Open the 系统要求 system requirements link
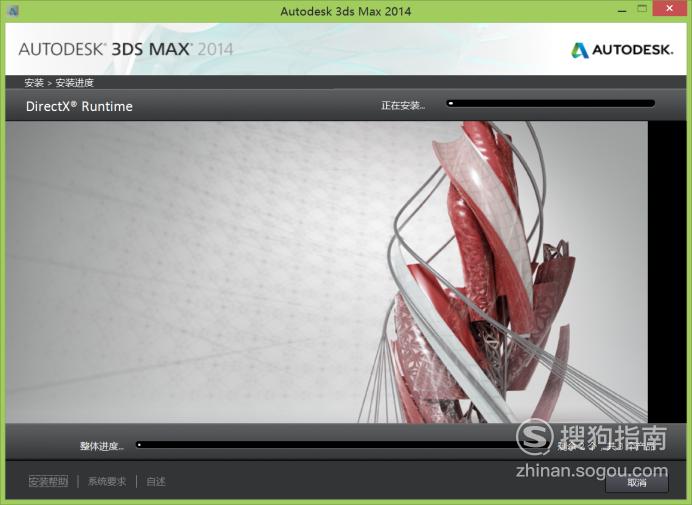 (x=107, y=481)
